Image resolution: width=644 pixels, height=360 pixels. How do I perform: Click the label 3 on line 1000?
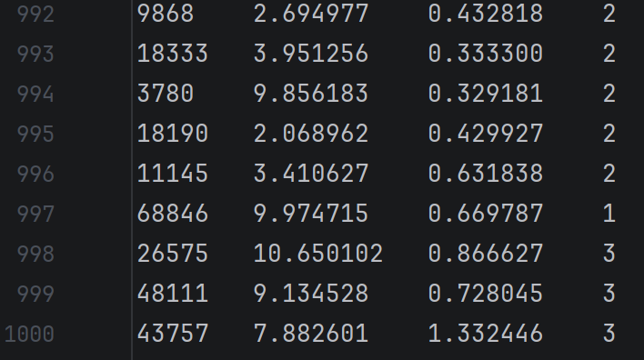[609, 333]
